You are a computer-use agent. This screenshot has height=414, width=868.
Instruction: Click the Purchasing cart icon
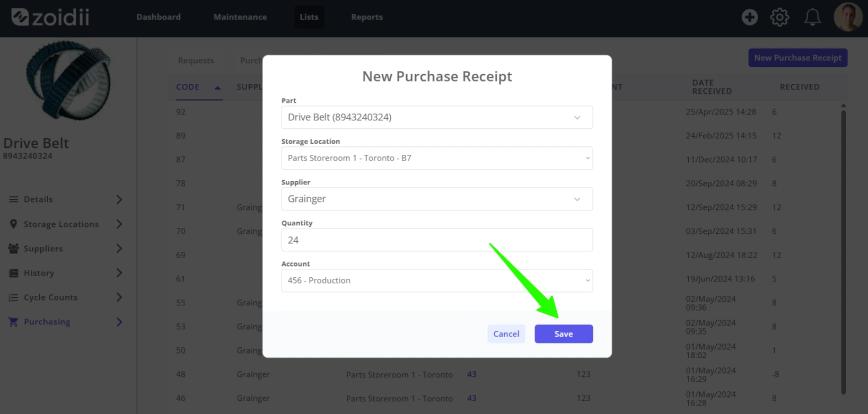click(x=13, y=322)
